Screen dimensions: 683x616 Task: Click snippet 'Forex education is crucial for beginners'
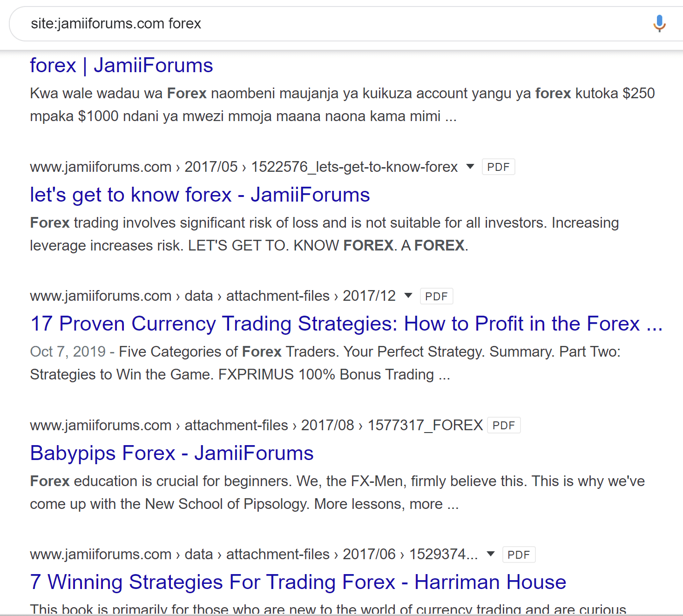(x=338, y=492)
